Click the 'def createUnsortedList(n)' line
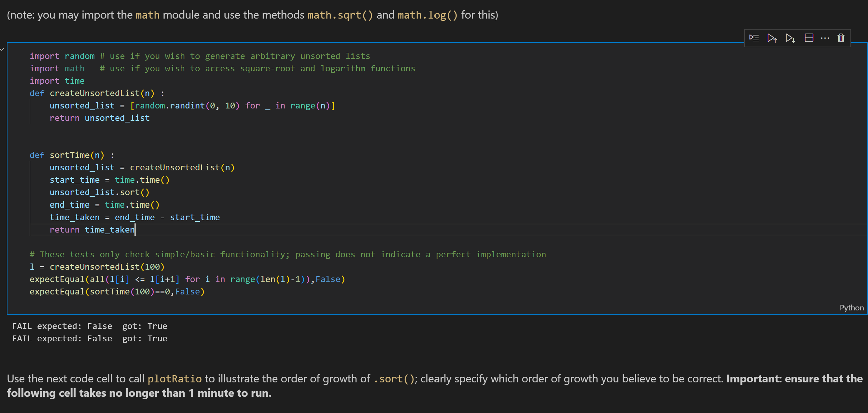The height and width of the screenshot is (413, 868). point(97,93)
